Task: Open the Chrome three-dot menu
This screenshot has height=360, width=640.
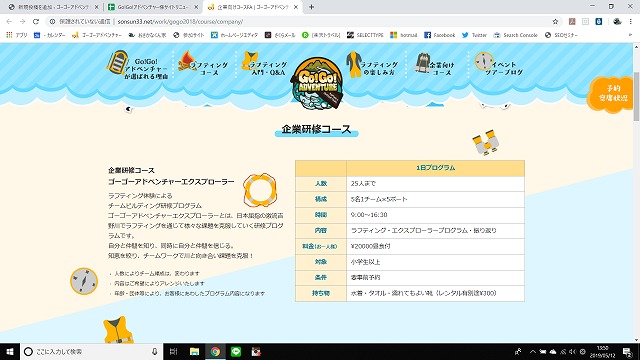Action: [631, 22]
